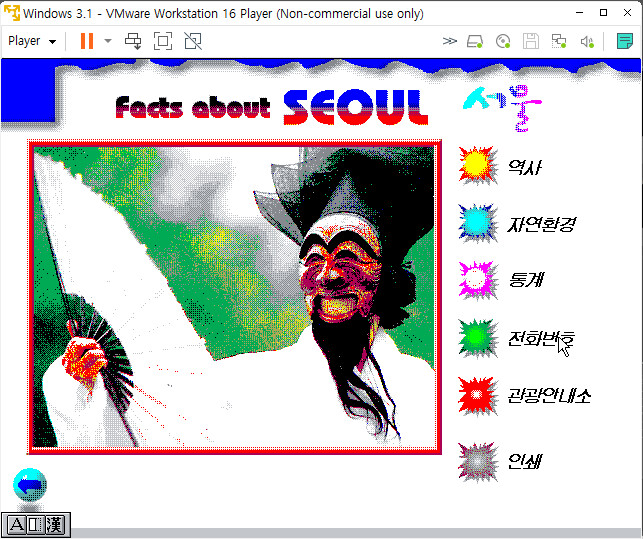643x539 pixels.
Task: Open the 역사 (History) section
Action: click(524, 167)
